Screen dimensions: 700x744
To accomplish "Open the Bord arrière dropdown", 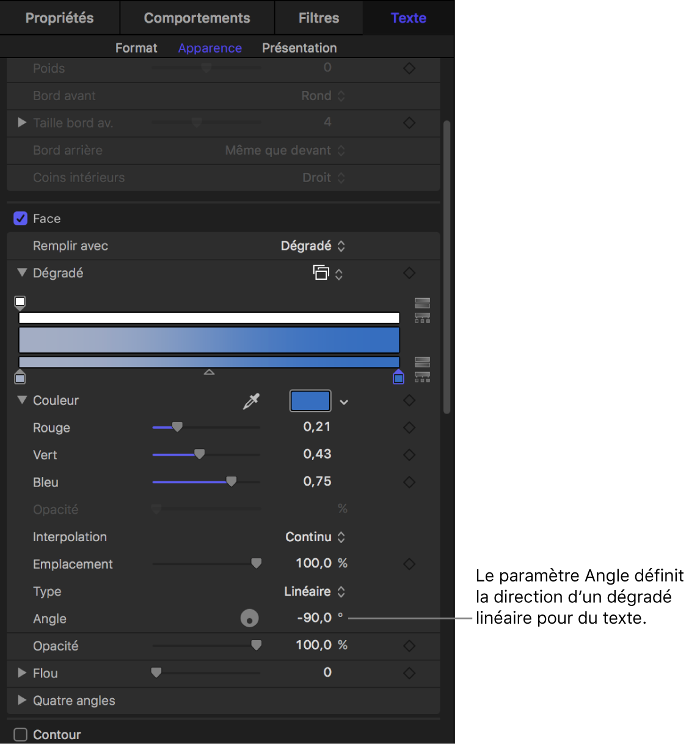I will point(285,150).
